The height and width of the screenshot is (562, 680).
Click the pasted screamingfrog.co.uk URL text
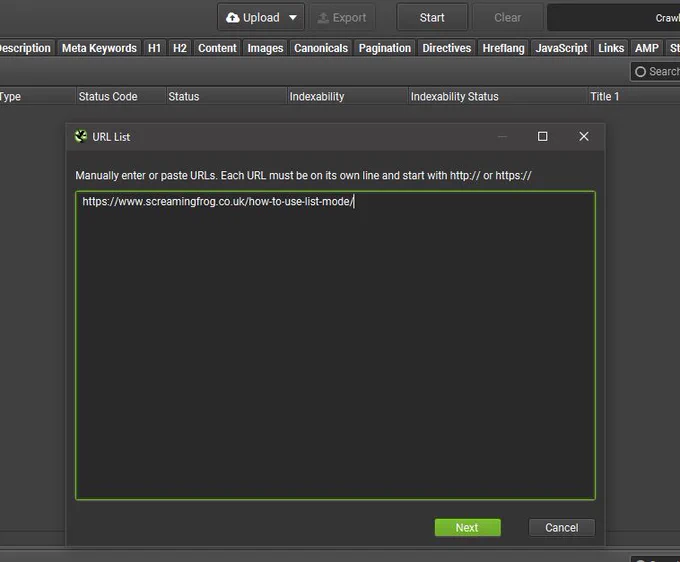218,202
